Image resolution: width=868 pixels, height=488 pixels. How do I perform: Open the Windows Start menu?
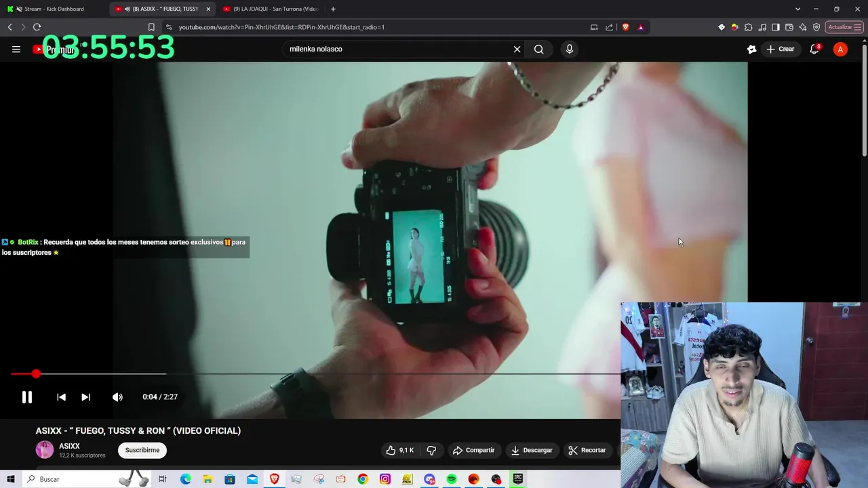click(x=10, y=479)
